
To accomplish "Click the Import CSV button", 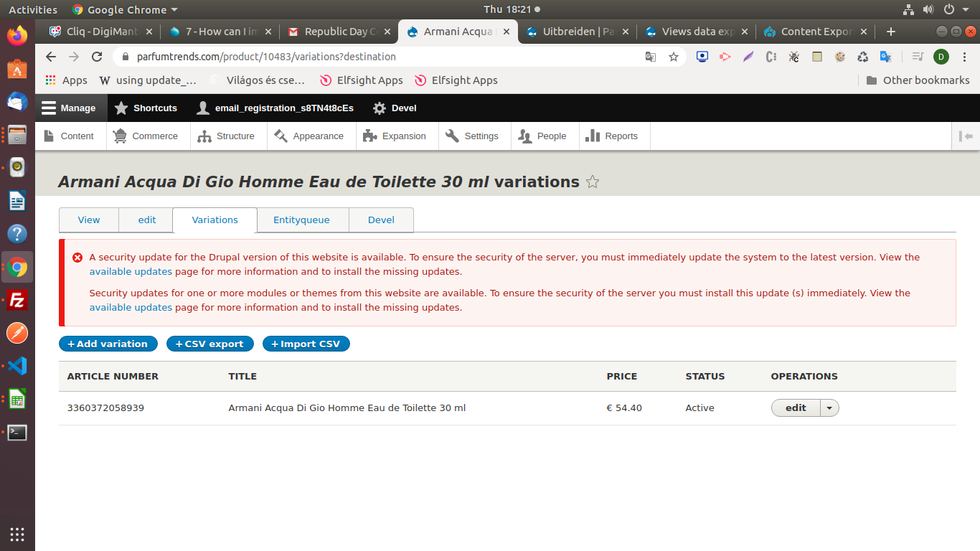I will (306, 344).
